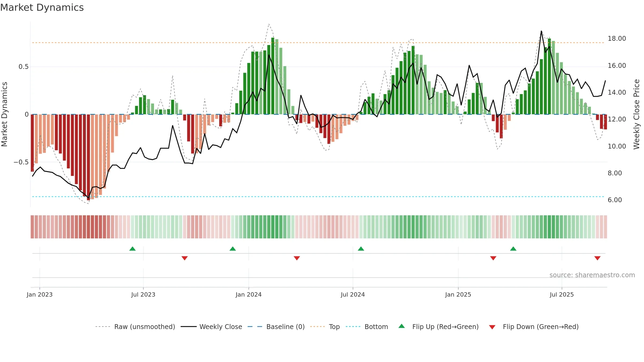Toggle the Top legend entry
Image resolution: width=644 pixels, height=362 pixels.
pos(325,327)
